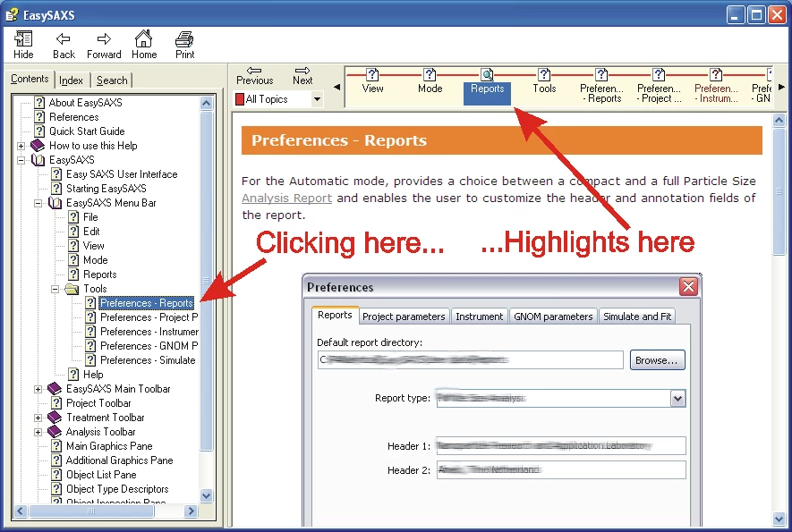Click the Browse... button
The width and height of the screenshot is (792, 532).
657,359
